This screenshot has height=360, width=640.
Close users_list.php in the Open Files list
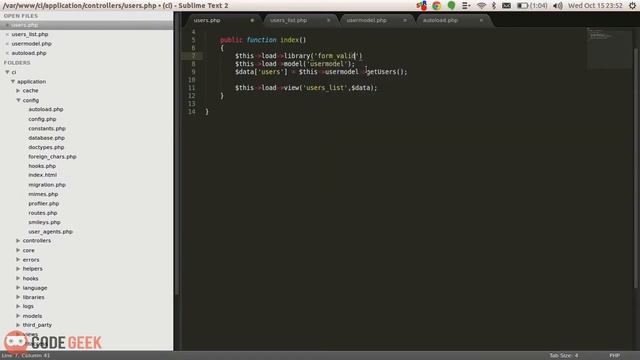pyautogui.click(x=7, y=34)
